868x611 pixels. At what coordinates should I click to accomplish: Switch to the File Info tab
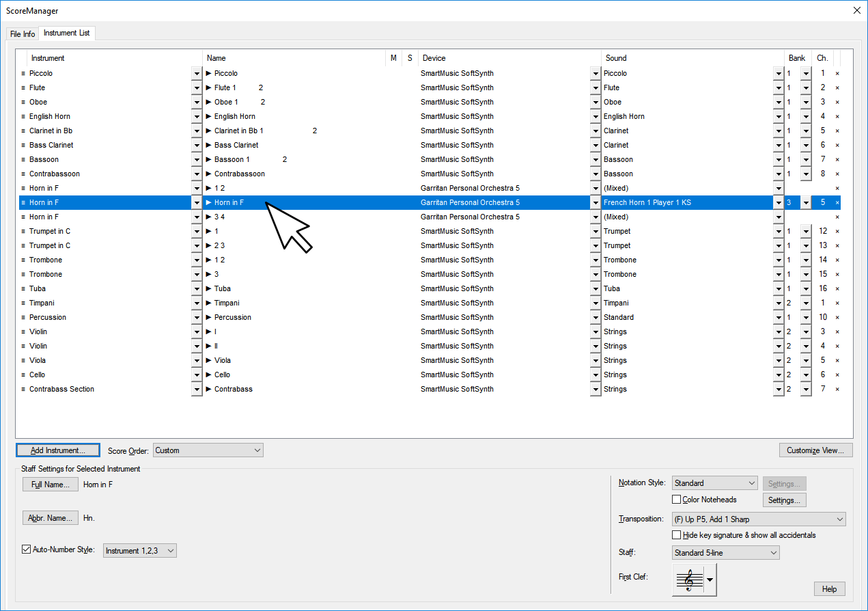coord(23,34)
